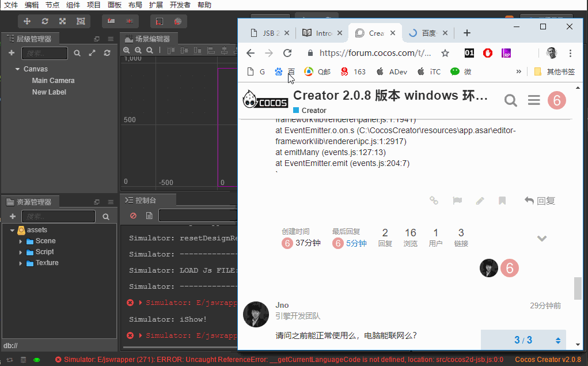Open Jno user profile link
Screen dimensions: 588x366
[x=282, y=305]
